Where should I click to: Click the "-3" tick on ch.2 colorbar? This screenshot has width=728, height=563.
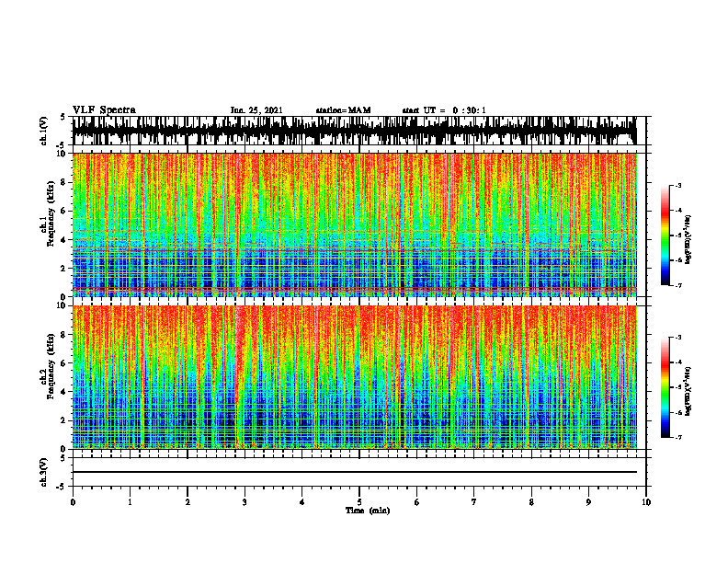pos(677,338)
